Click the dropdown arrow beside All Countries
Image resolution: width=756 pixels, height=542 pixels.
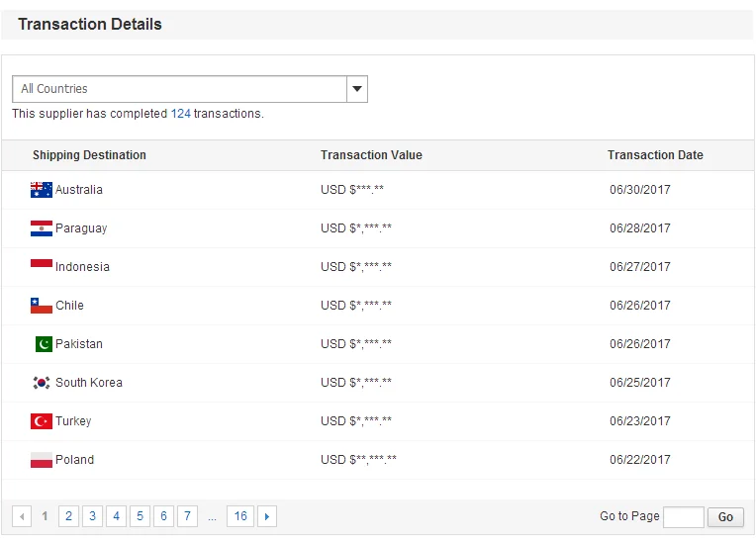tap(357, 89)
